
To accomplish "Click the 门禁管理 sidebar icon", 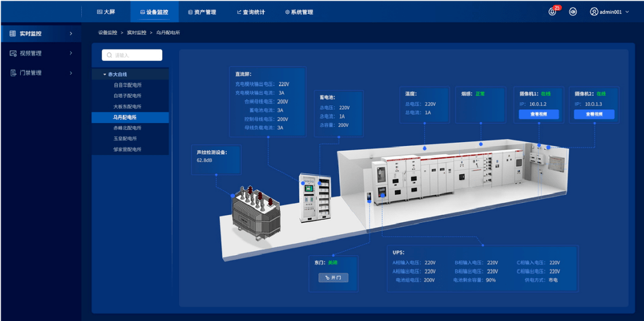I will click(x=13, y=73).
